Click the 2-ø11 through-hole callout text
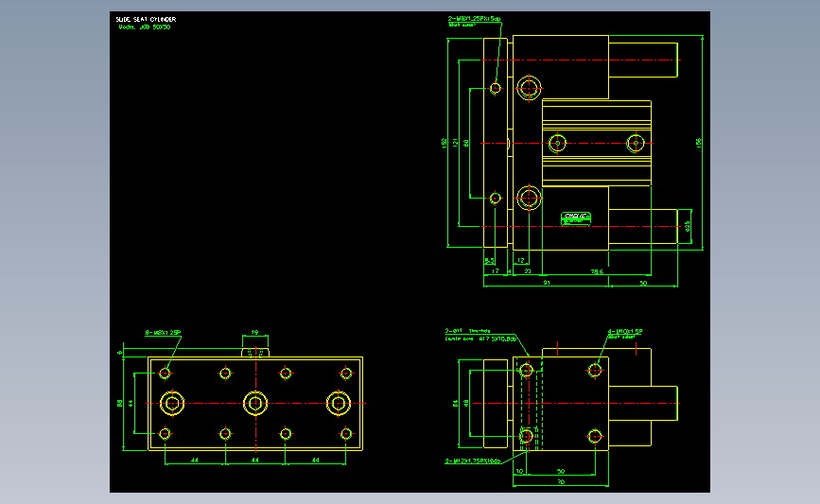Image resolution: width=820 pixels, height=504 pixels. pos(467,331)
